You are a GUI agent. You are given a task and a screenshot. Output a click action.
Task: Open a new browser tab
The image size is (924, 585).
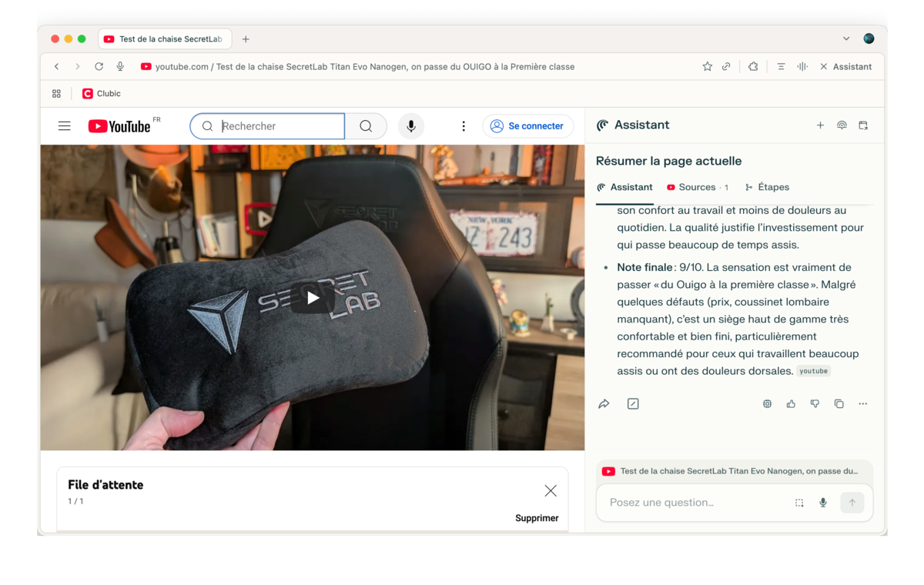point(246,39)
